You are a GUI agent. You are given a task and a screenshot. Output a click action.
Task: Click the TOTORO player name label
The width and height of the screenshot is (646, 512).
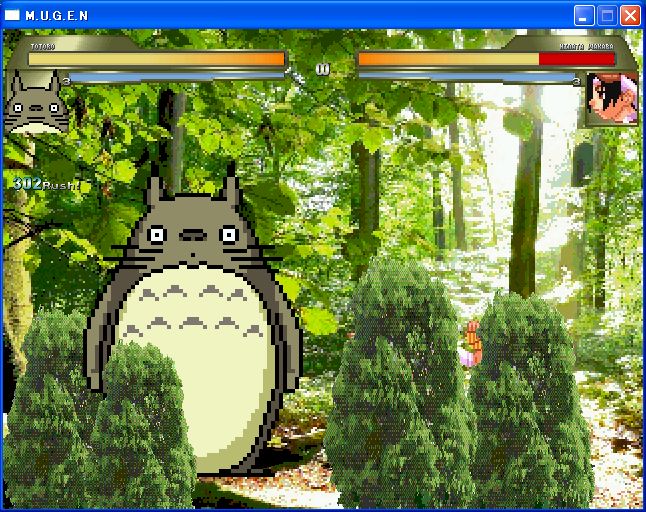pos(43,47)
